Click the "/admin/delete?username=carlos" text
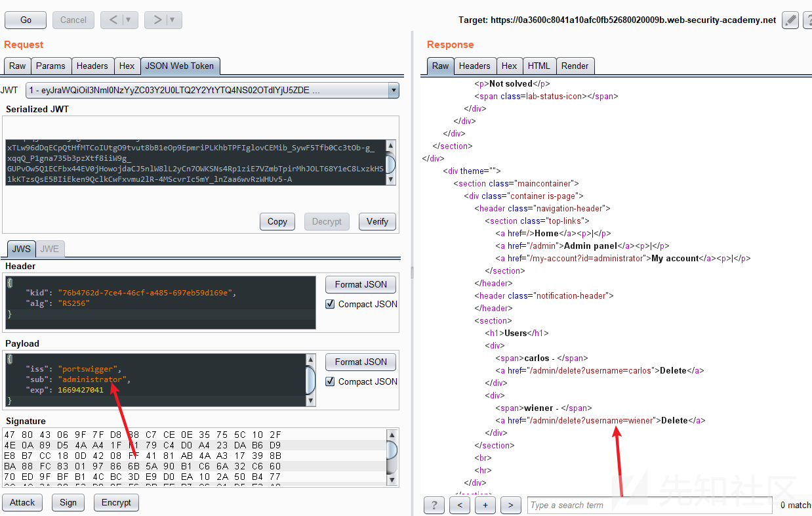The height and width of the screenshot is (516, 812). coord(591,370)
